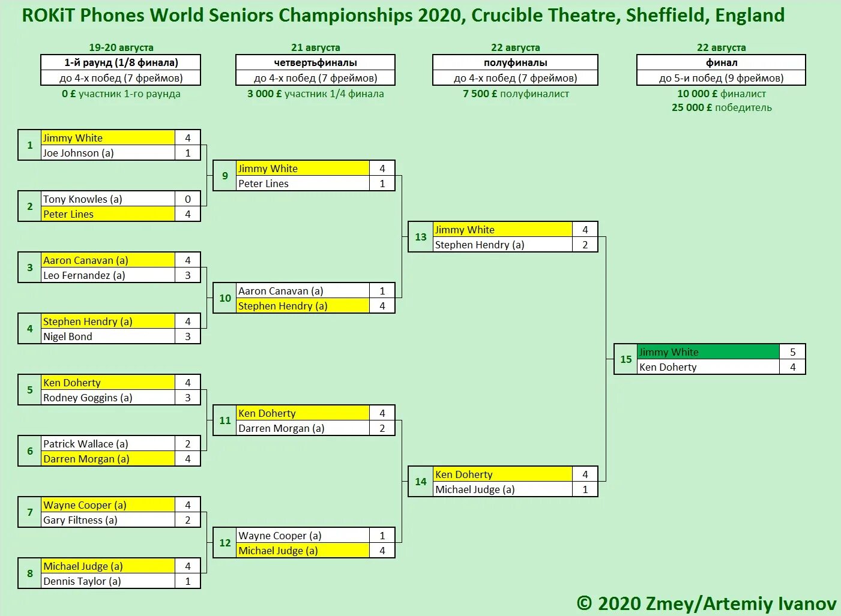Click the '25 000 £ победитель' prize text
The image size is (841, 616).
tap(722, 107)
